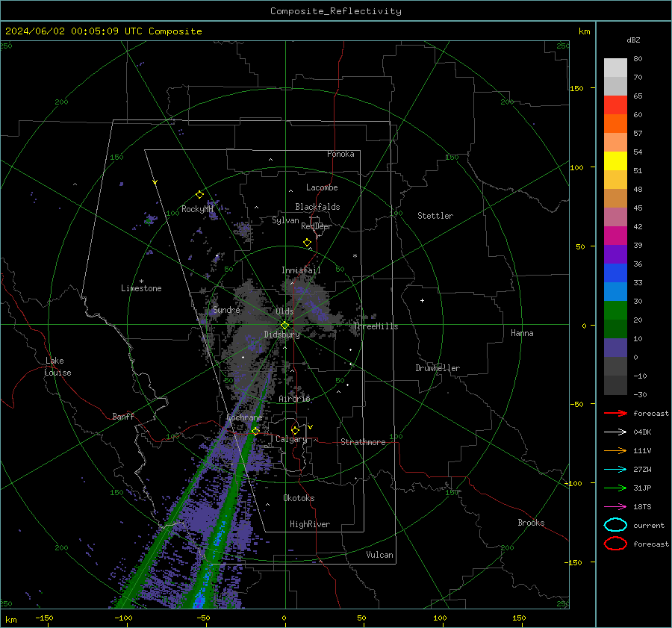Click the -150 tick on bottom axis
672x628 pixels.
coord(44,618)
